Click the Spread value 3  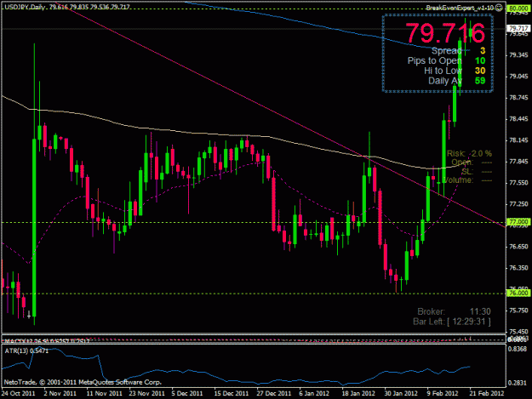483,51
